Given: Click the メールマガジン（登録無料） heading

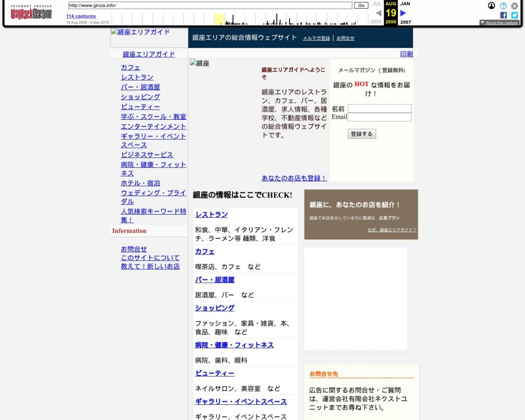Looking at the screenshot, I should click(x=372, y=70).
